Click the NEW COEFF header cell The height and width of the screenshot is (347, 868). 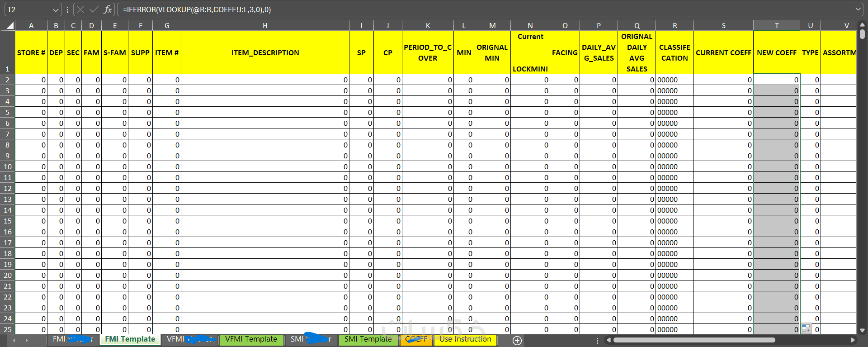(x=777, y=52)
